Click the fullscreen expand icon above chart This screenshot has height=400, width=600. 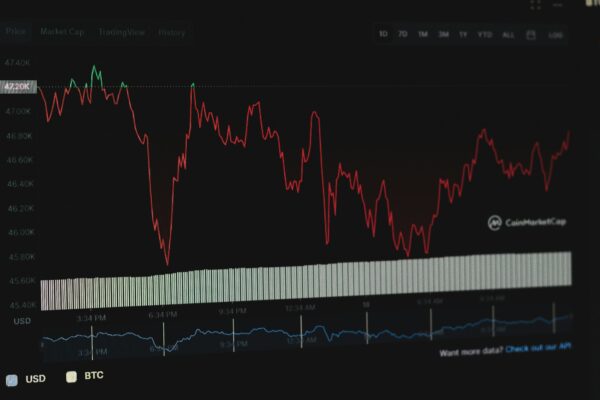click(536, 5)
